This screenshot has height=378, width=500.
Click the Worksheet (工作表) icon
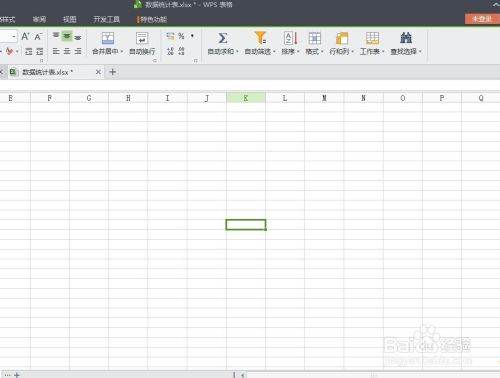click(x=372, y=38)
